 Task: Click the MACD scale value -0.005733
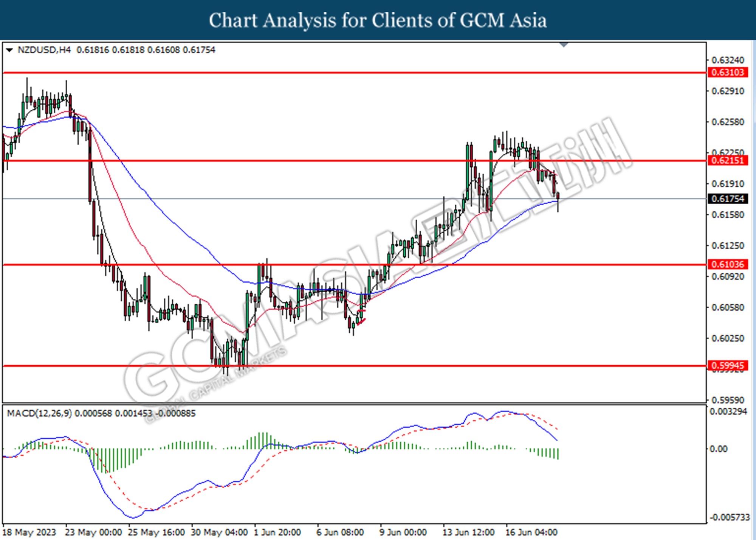(730, 517)
